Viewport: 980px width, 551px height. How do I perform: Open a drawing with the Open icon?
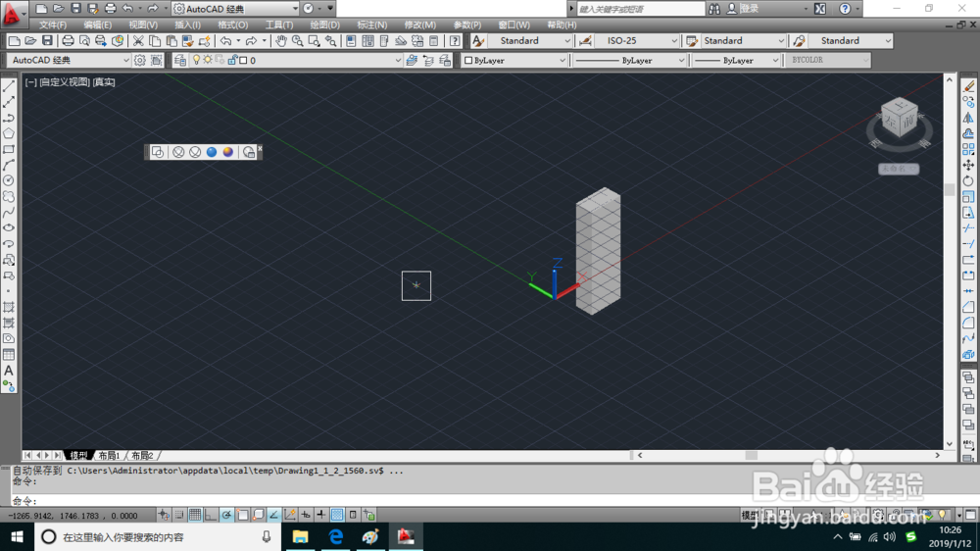30,41
